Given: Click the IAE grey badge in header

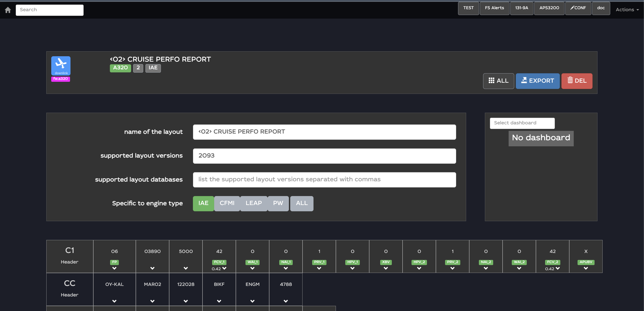Looking at the screenshot, I should [153, 68].
